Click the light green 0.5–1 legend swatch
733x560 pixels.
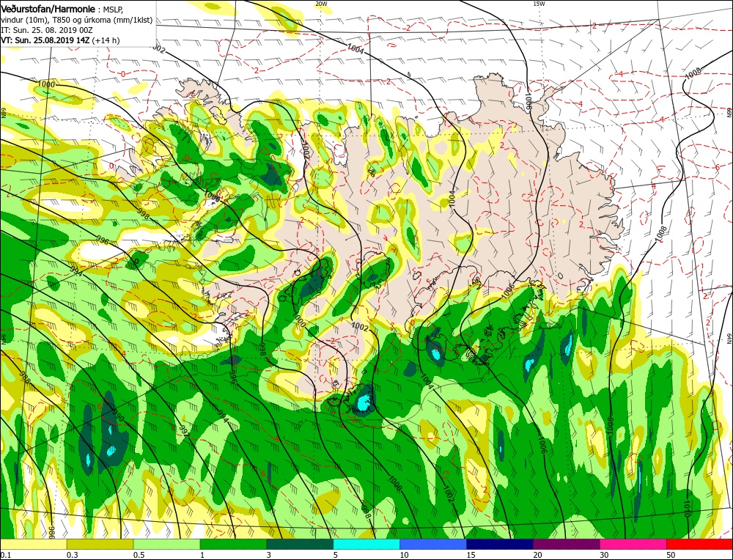click(x=167, y=545)
